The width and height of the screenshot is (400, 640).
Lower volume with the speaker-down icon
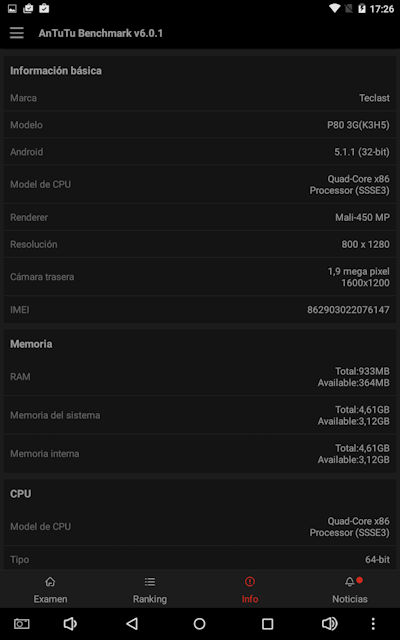70,623
